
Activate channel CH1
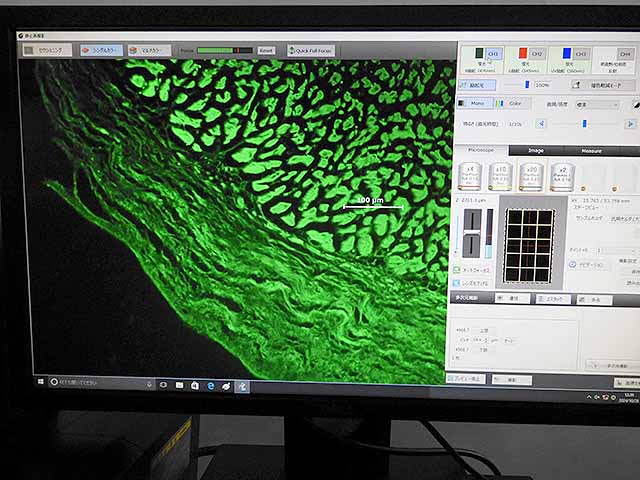[x=493, y=53]
